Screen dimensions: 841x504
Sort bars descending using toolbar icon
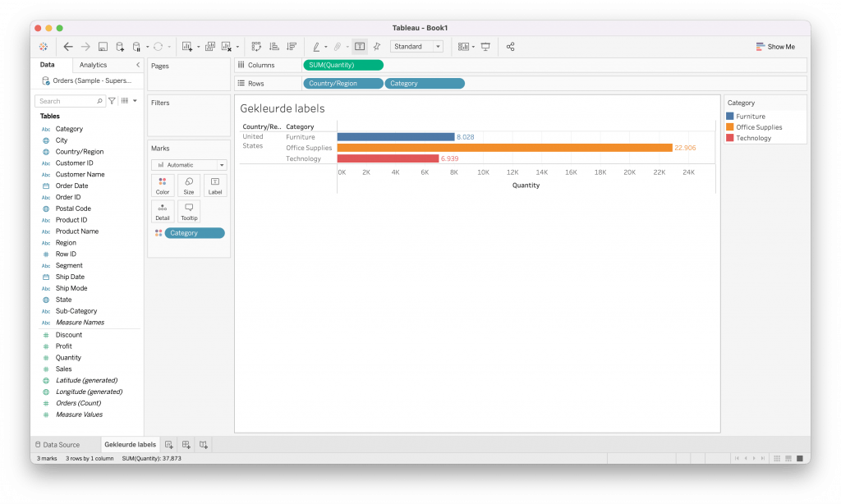292,47
